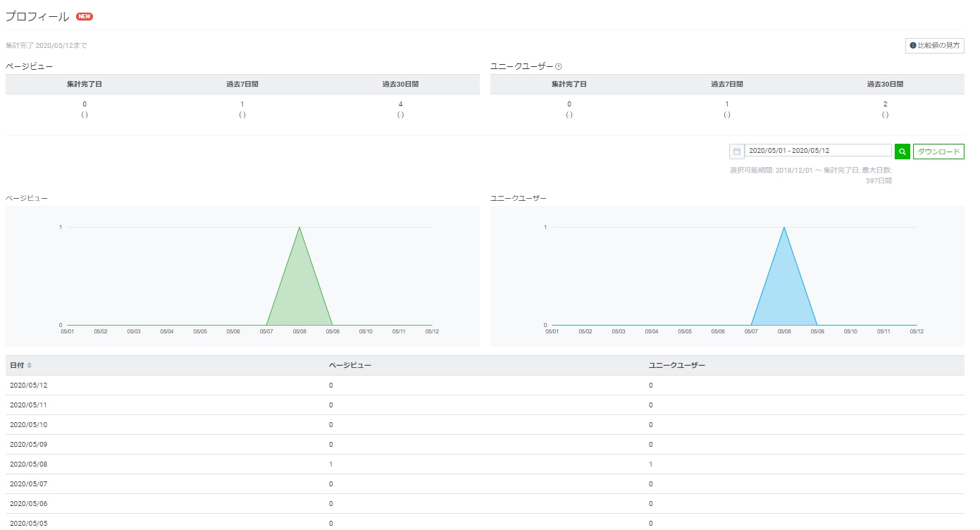980x530 pixels.
Task: Click the 05/01 axis label on green chart
Action: [68, 331]
